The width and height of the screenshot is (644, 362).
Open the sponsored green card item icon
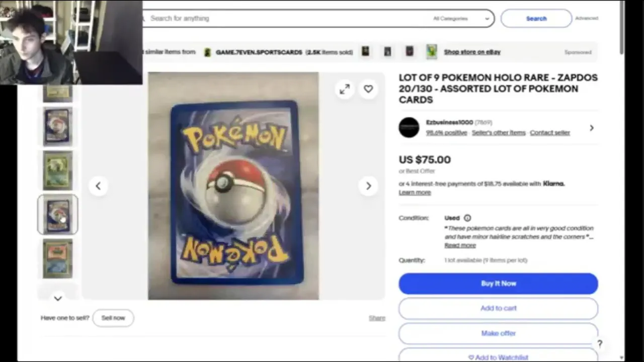point(432,52)
